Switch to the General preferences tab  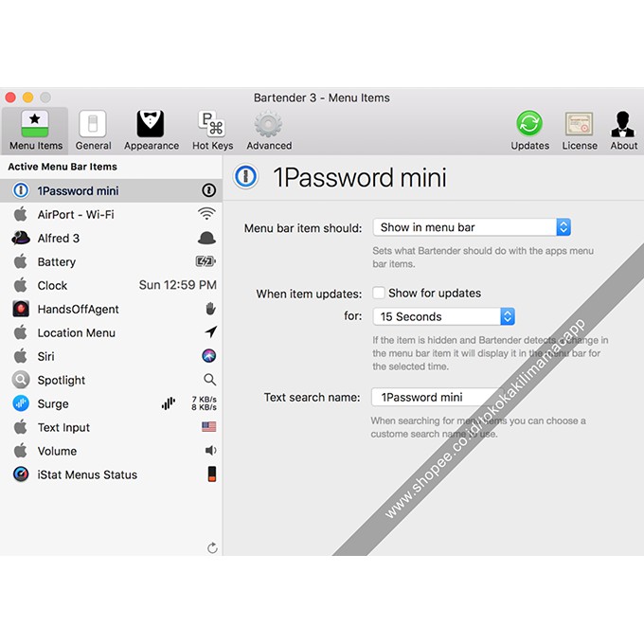(93, 131)
